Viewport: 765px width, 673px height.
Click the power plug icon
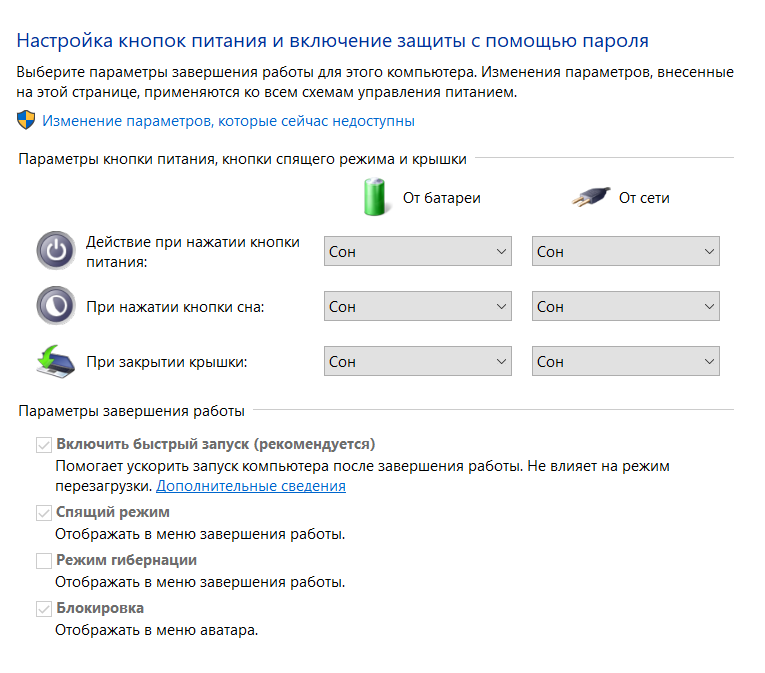pyautogui.click(x=591, y=197)
